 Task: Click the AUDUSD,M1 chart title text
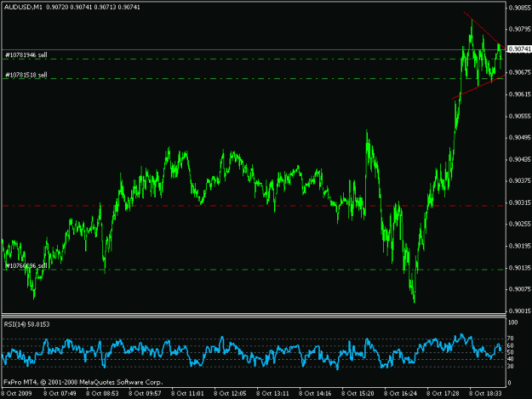23,7
